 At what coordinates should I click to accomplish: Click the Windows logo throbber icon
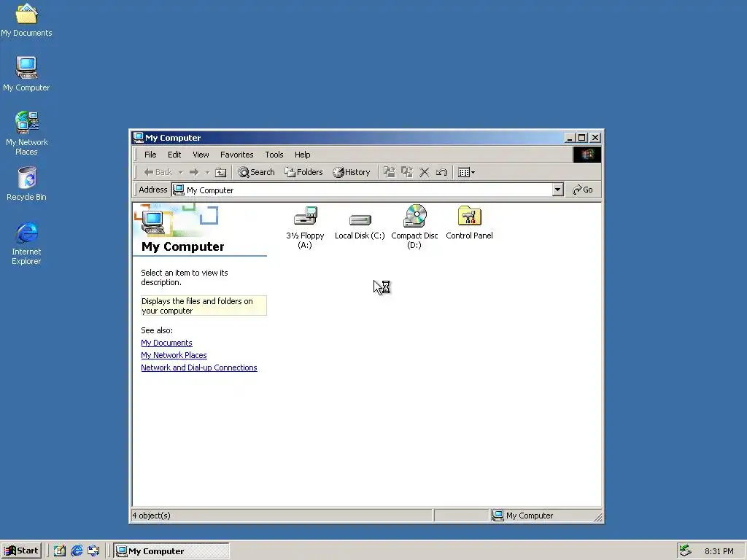(587, 155)
